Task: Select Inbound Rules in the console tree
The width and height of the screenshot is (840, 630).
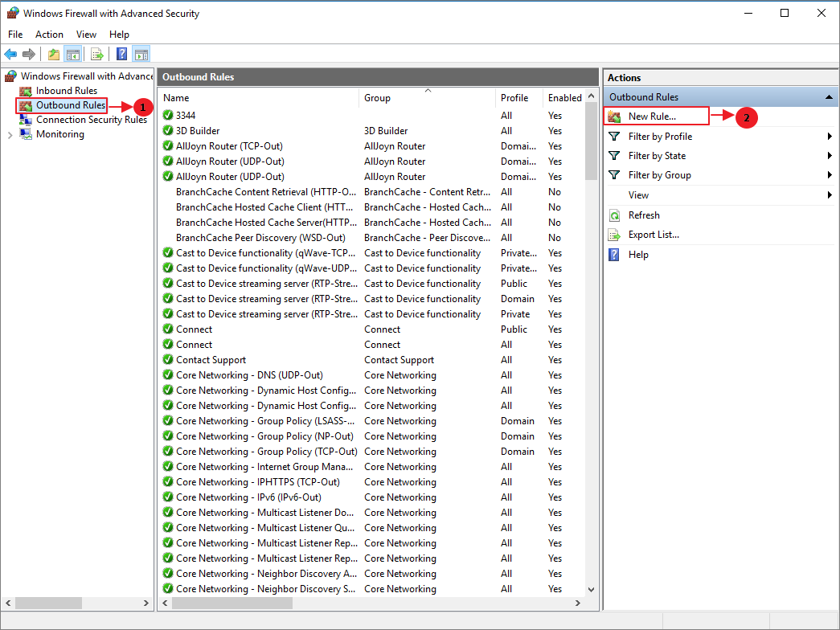Action: pos(67,91)
